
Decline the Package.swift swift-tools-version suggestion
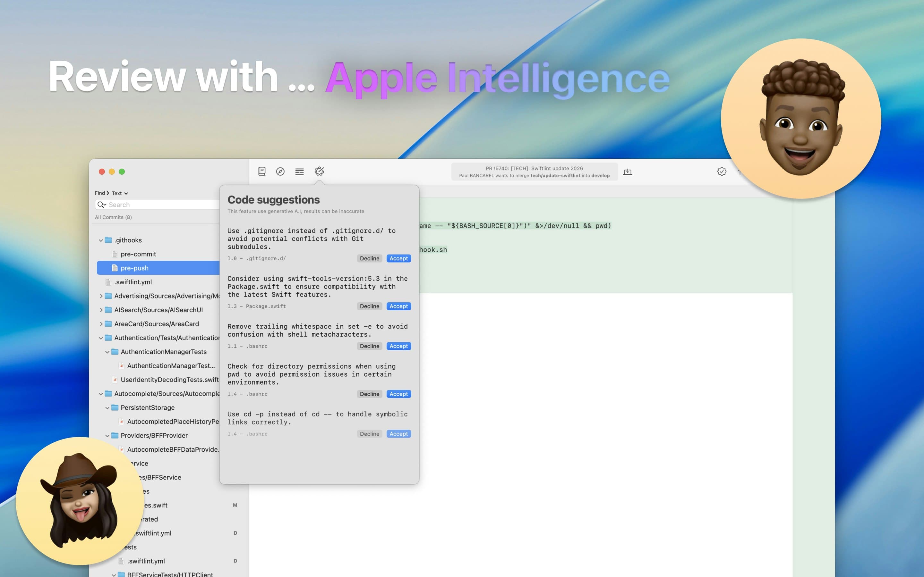(369, 306)
